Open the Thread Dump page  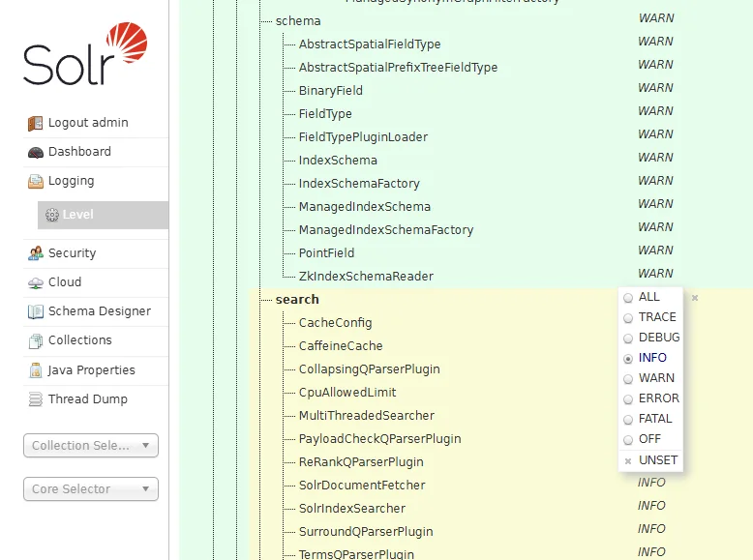coord(88,398)
